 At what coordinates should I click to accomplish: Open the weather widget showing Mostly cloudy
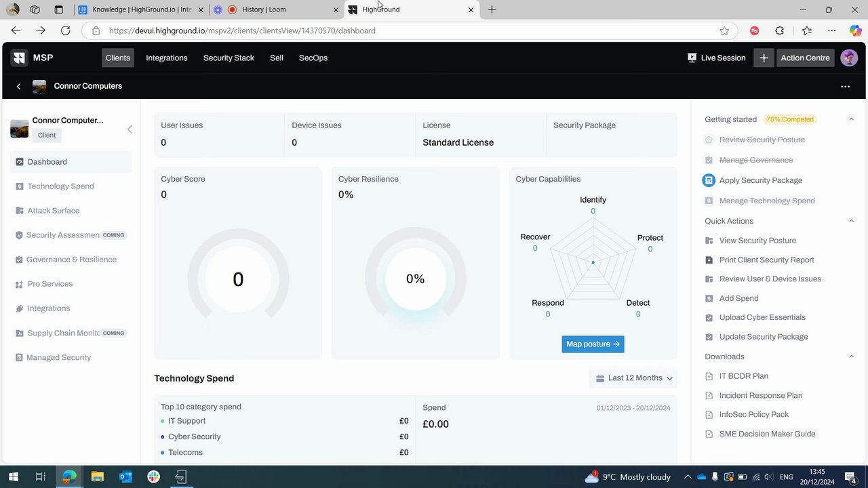pos(627,476)
